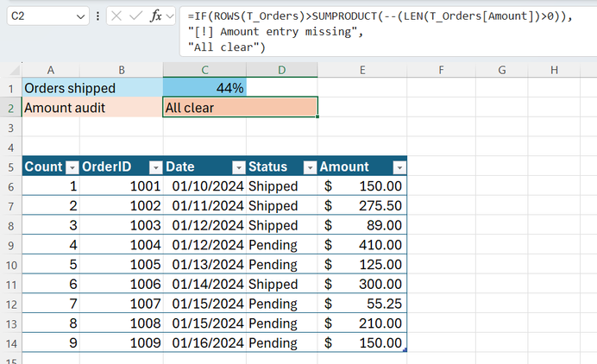597x364 pixels.
Task: Select the $55.25 amount cell
Action: 362,304
